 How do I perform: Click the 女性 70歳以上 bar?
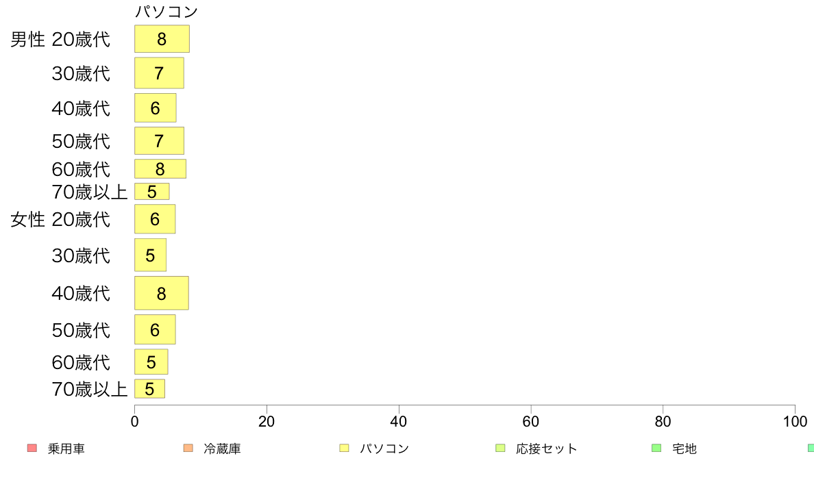point(149,389)
